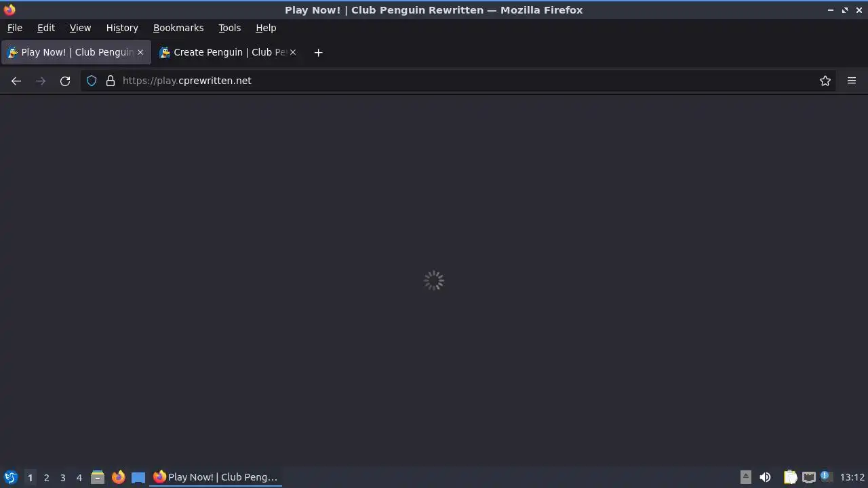The height and width of the screenshot is (488, 868).
Task: Reload the current page
Action: [x=65, y=81]
